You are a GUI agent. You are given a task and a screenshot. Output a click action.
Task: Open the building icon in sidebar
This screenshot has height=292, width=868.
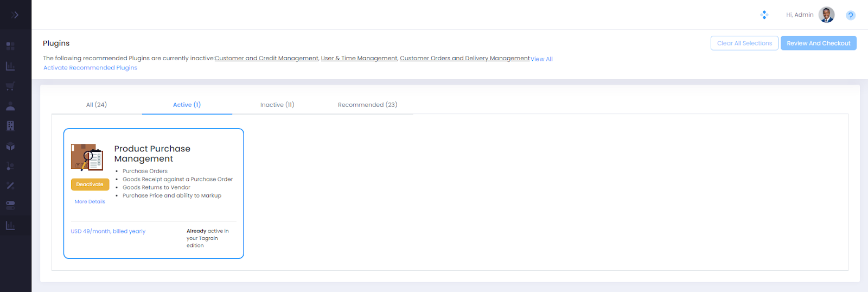coord(10,126)
